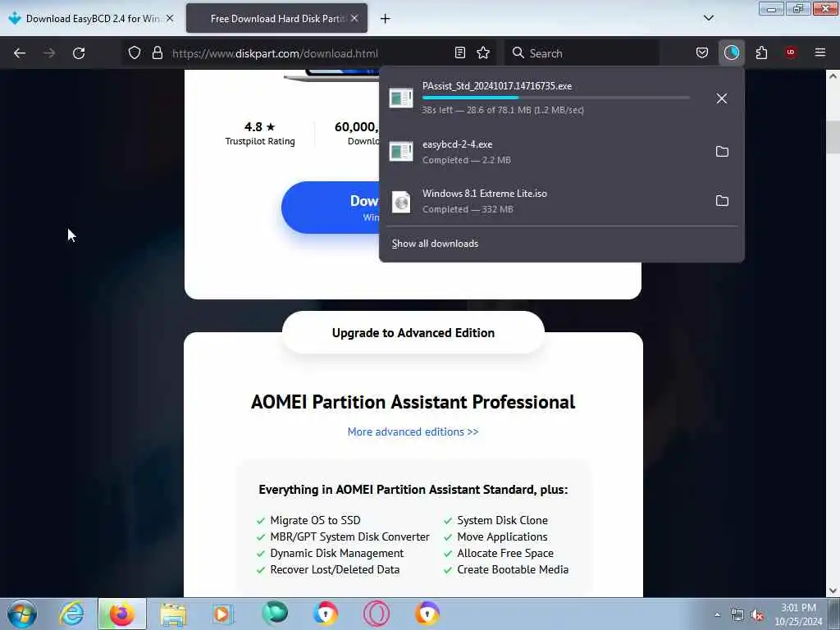The image size is (840, 630).
Task: Click easybcd-2-4.exe filename text
Action: [457, 144]
